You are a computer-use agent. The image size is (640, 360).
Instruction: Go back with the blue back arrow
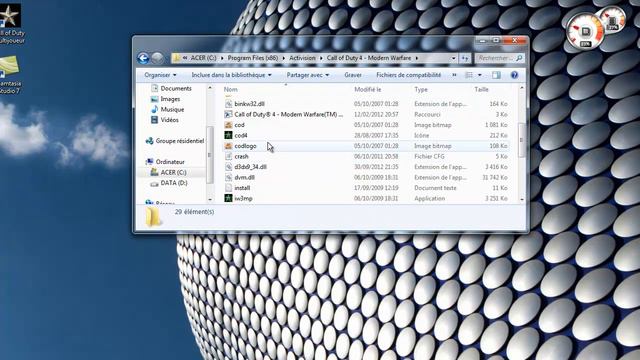click(x=143, y=58)
